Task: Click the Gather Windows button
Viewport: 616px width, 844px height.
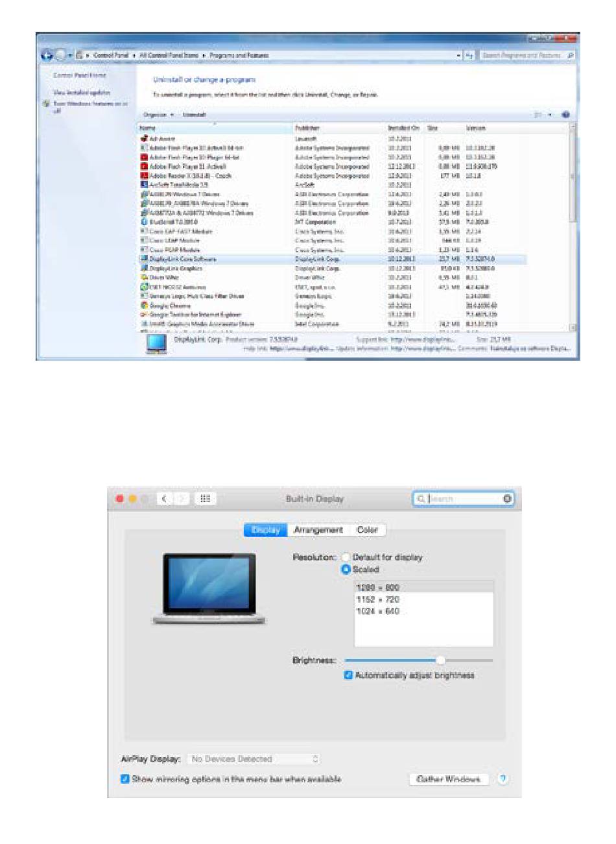Action: click(x=449, y=779)
